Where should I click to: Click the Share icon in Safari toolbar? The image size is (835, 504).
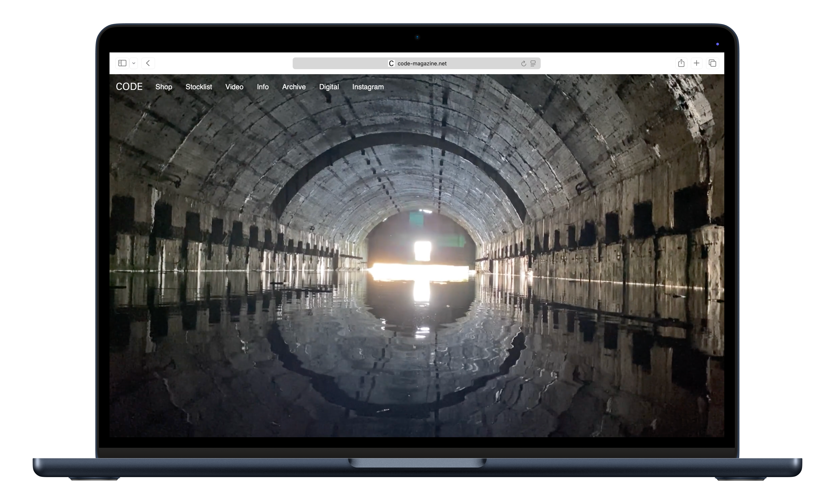pos(681,63)
